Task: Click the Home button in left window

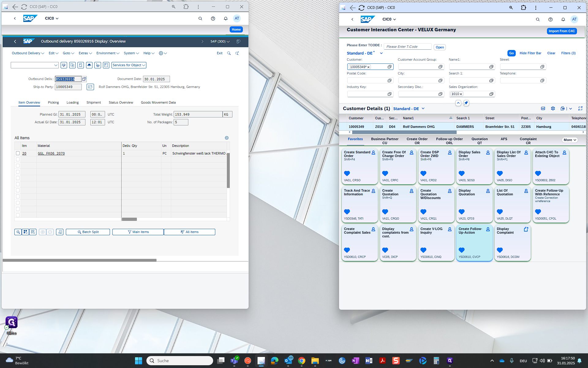Action: 236,30
